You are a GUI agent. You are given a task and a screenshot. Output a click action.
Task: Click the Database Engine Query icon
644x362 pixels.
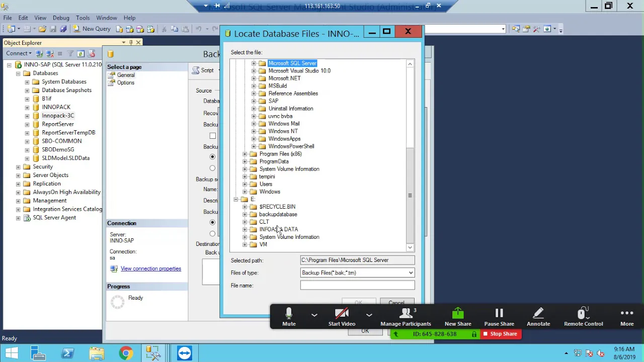coord(119,29)
